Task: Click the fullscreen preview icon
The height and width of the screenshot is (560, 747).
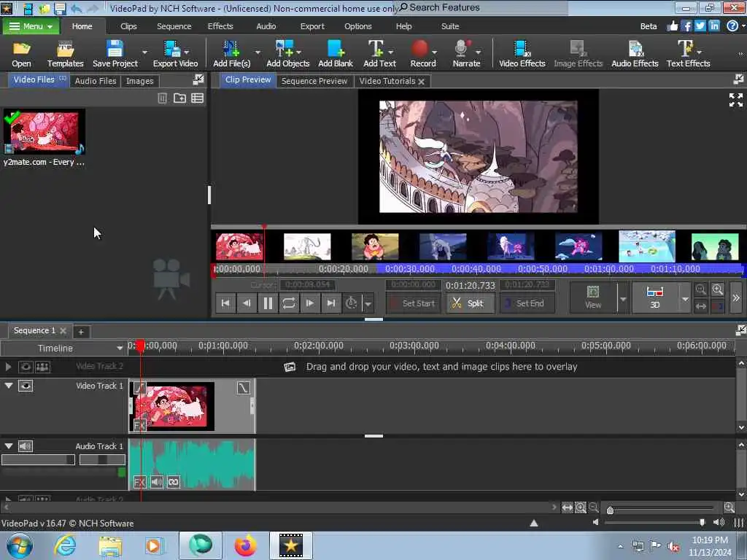Action: [x=735, y=100]
